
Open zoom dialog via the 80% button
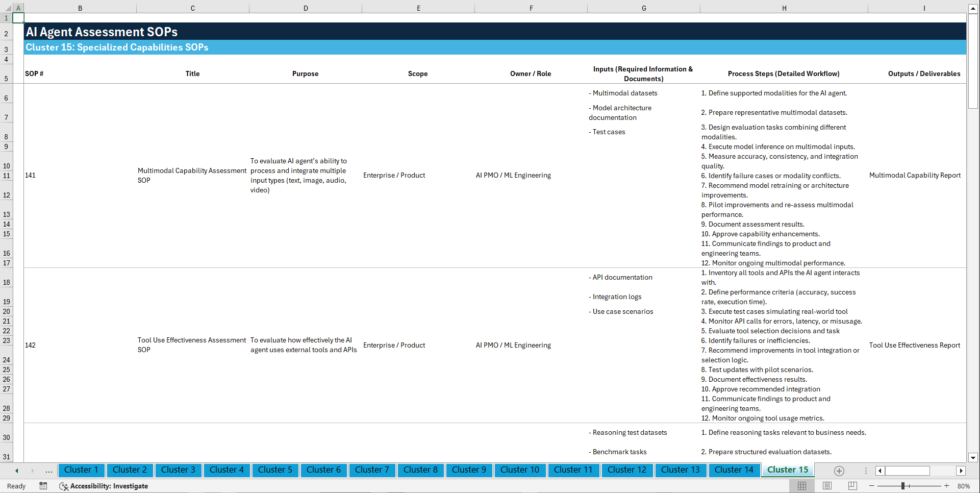pos(964,486)
